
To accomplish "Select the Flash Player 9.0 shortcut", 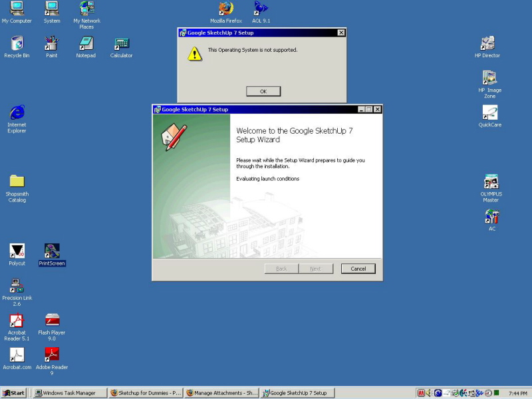I will 52,327.
